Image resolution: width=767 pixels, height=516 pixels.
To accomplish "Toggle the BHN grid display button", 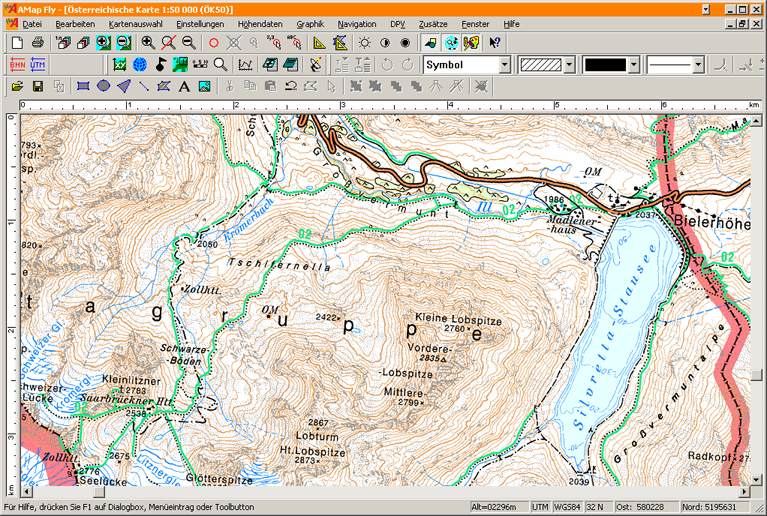I will (17, 65).
